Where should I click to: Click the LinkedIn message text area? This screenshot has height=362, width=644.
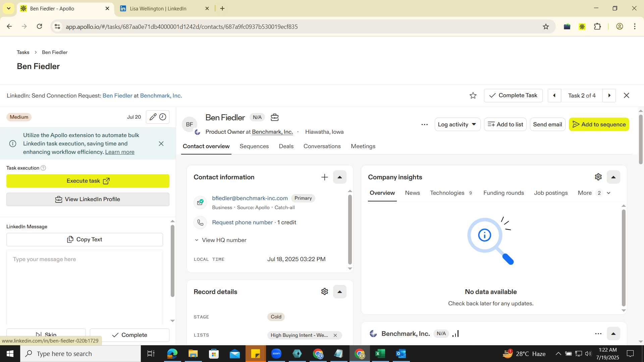[x=85, y=287]
